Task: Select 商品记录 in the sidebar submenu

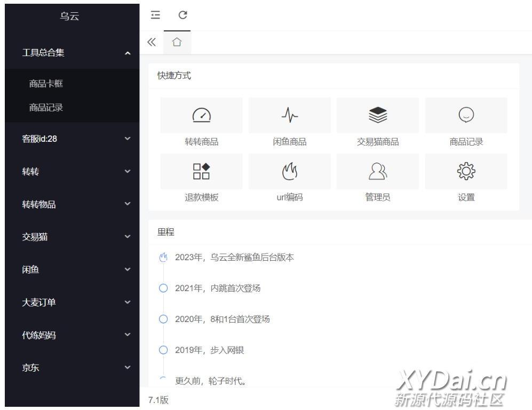Action: coord(46,108)
